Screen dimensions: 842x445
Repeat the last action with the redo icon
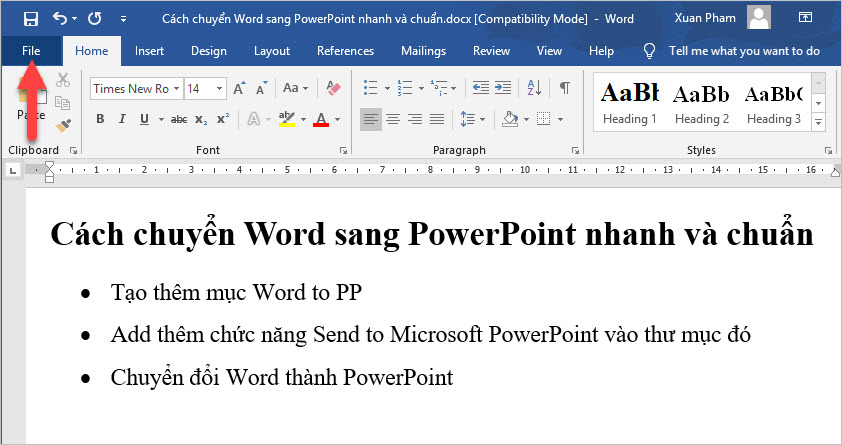tap(95, 19)
